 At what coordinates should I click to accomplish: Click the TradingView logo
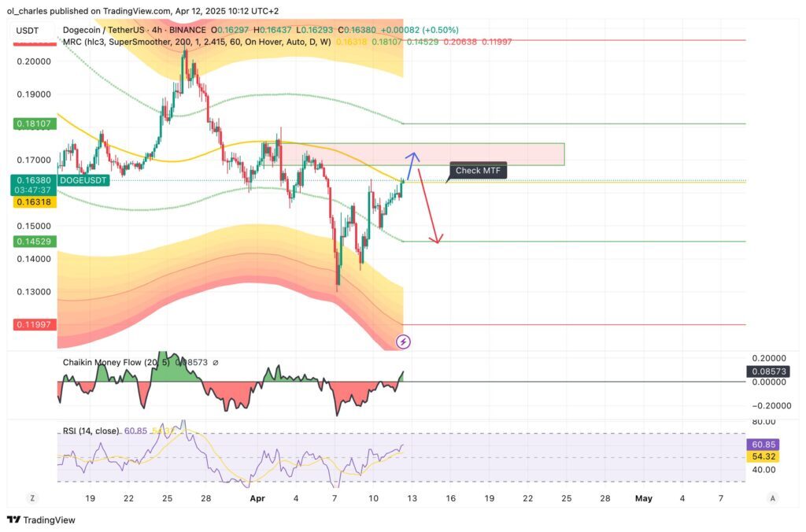tap(39, 520)
